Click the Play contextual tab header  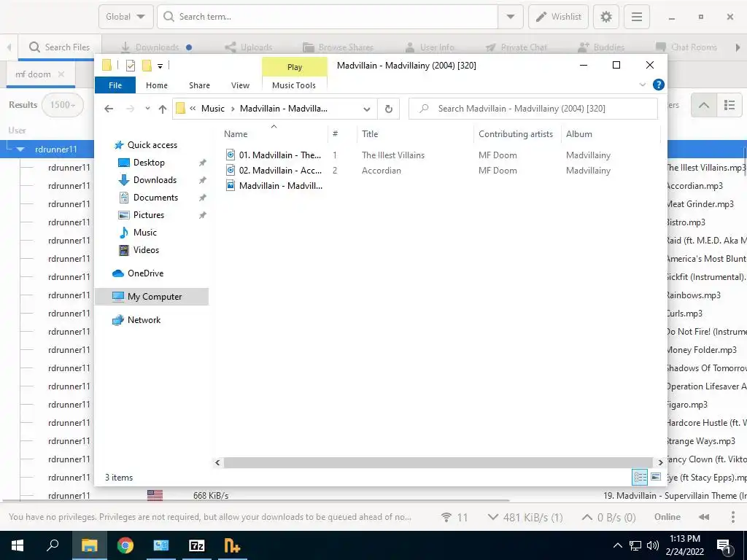click(295, 67)
